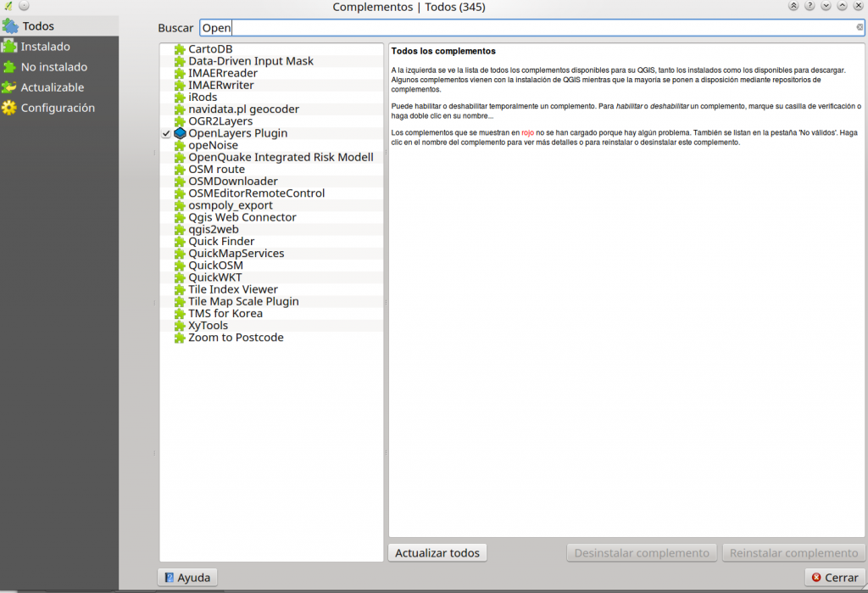
Task: Switch to the Instalado tab
Action: [x=59, y=47]
